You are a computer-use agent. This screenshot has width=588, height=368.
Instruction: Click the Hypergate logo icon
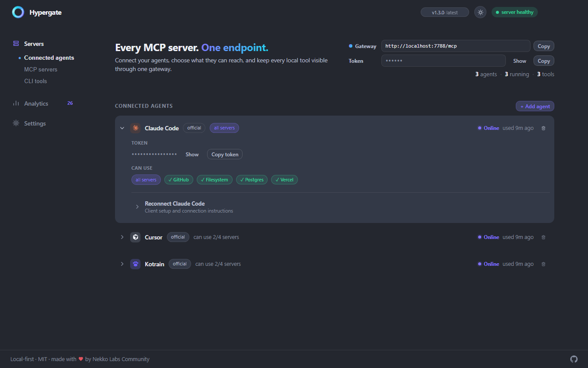click(x=18, y=12)
